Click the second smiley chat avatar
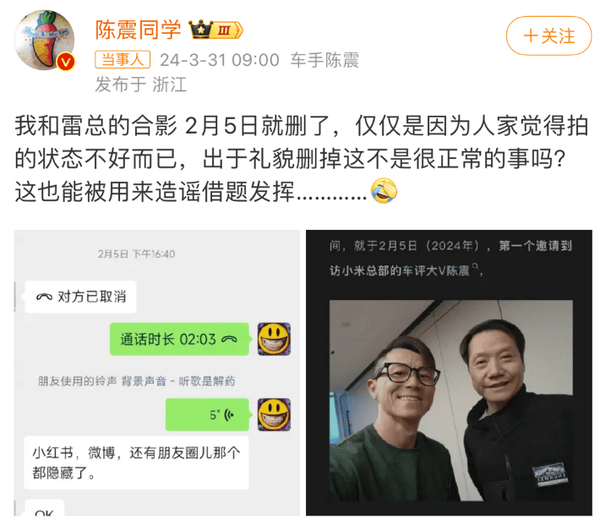Screen dimensions: 600x524 pos(274,415)
